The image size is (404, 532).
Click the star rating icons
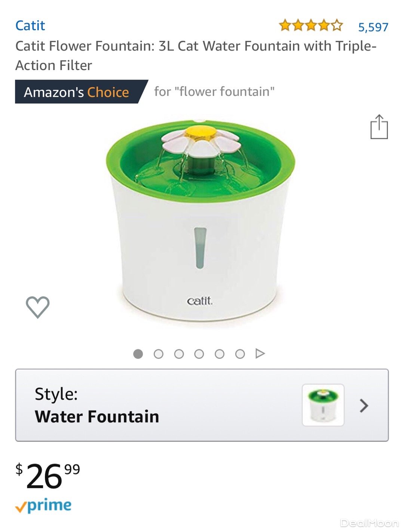coord(310,25)
